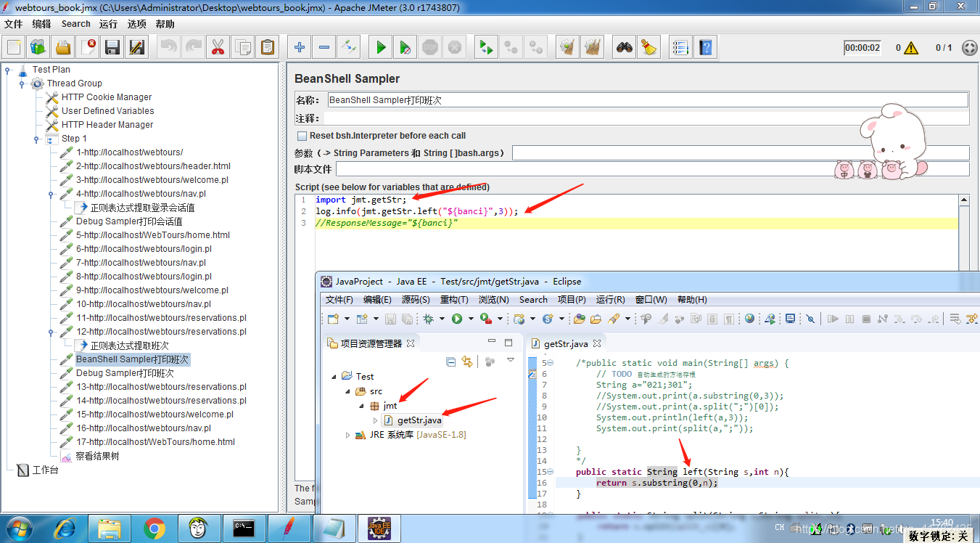Collapse the 4-http://localhost/webtours/nav.pl node
Screen dimensions: 980x543
[x=51, y=194]
